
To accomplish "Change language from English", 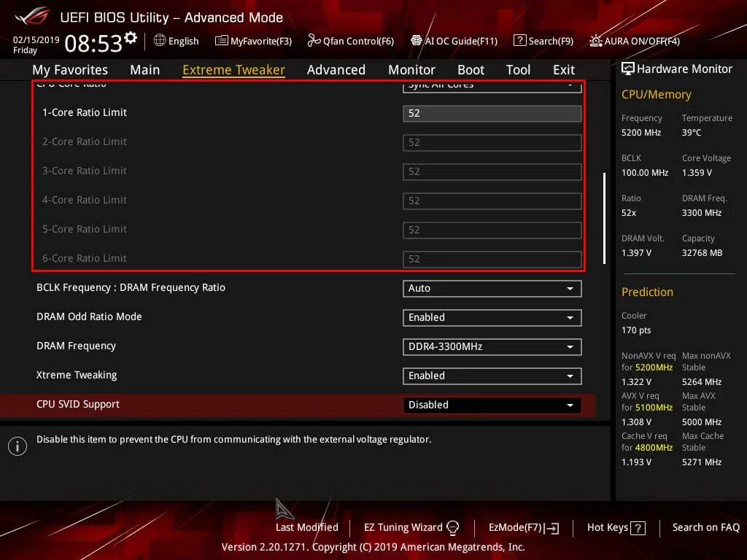I will coord(183,41).
